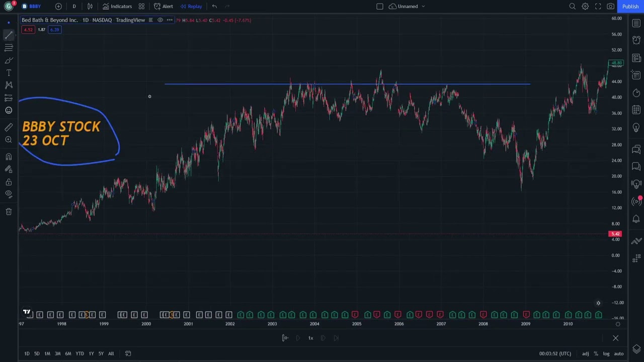
Task: Toggle log scale
Action: point(606,353)
